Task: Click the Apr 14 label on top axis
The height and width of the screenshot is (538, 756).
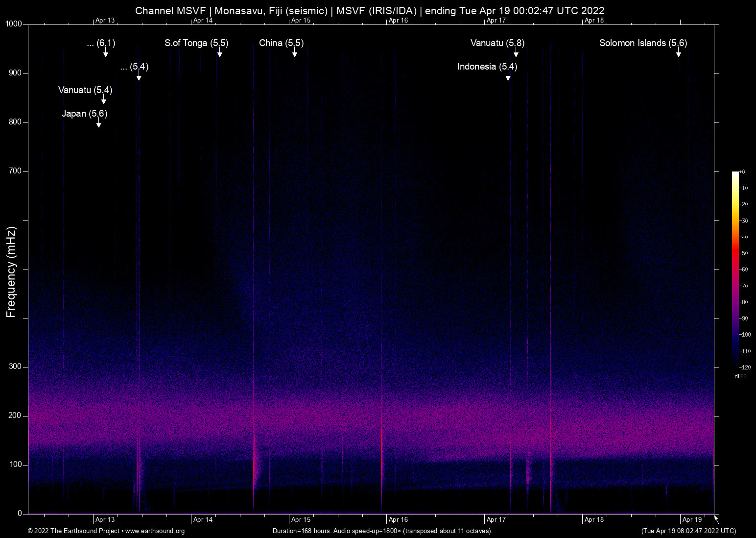Action: pyautogui.click(x=203, y=21)
